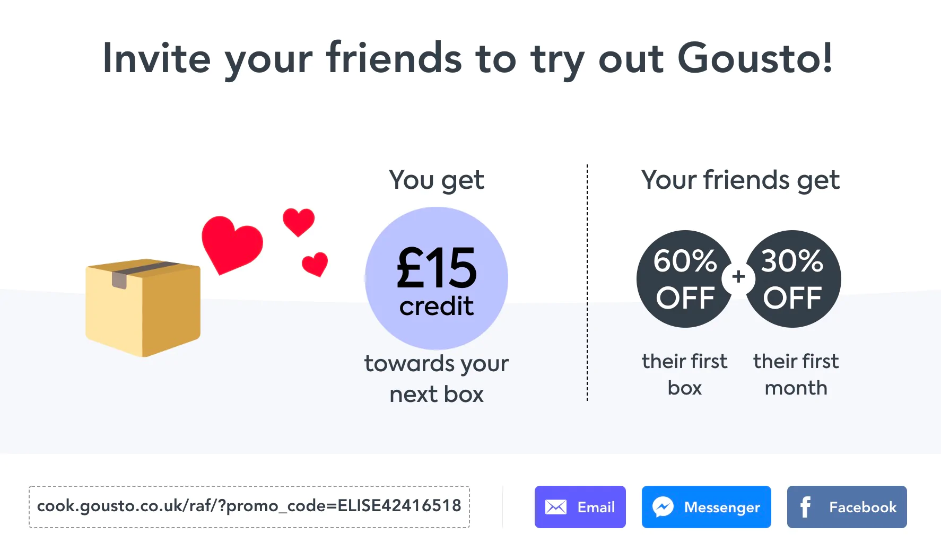Click the Facebook "f" logo icon

pos(805,507)
